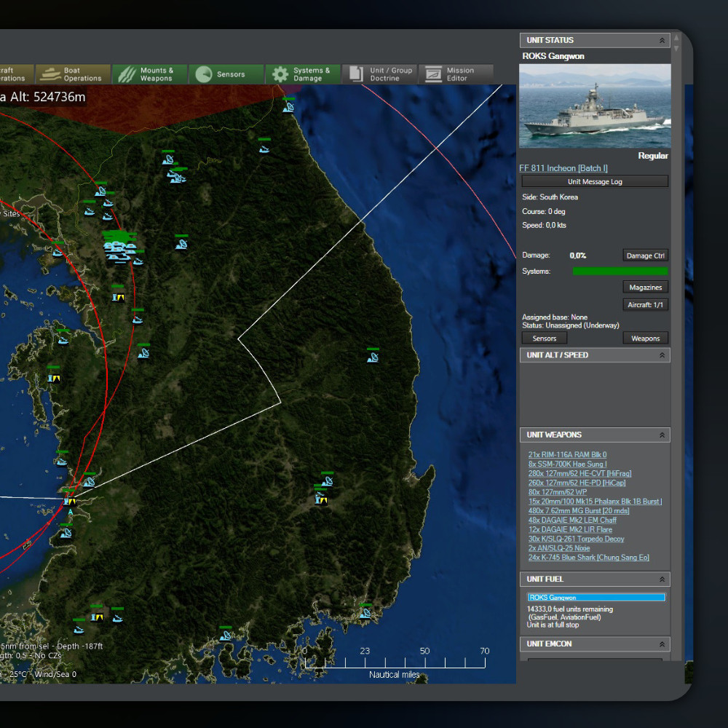Select the radar unit near the east coast
728x728 pixels.
[x=373, y=357]
